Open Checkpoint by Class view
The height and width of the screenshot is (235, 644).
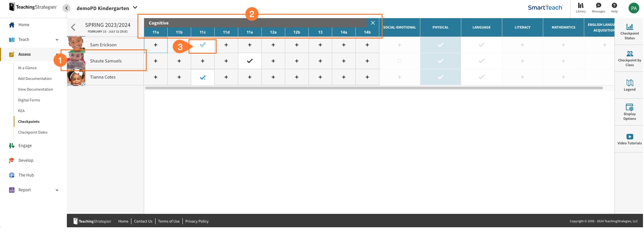(x=629, y=58)
